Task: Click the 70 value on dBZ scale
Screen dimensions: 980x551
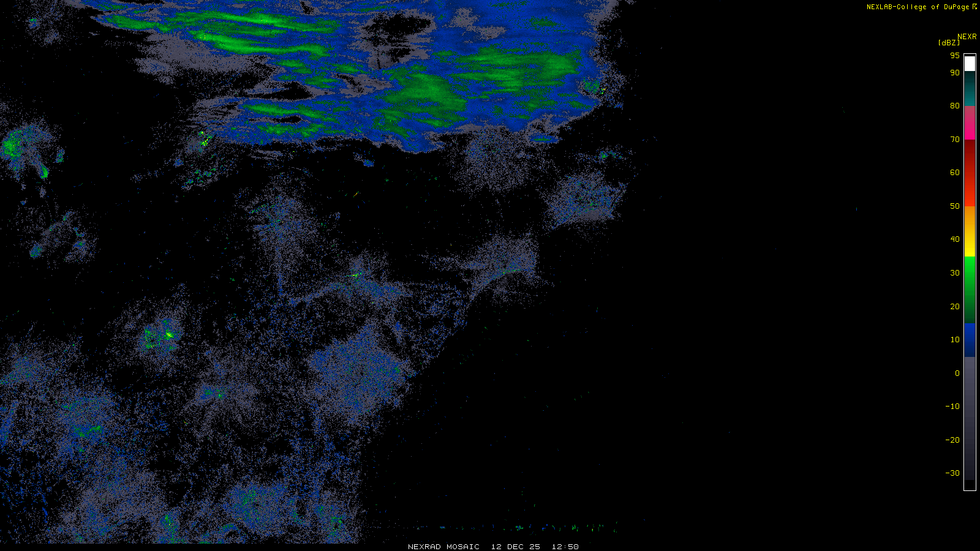Action: click(955, 140)
